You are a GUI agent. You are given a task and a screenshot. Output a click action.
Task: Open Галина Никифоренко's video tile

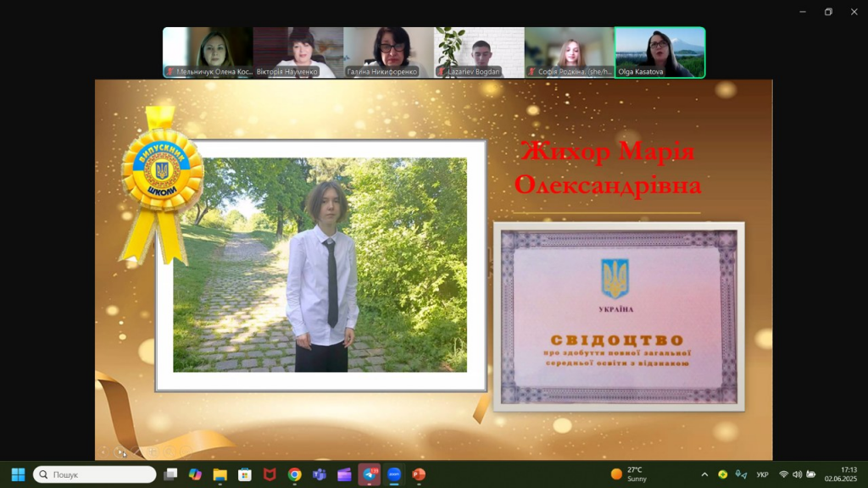tap(388, 51)
